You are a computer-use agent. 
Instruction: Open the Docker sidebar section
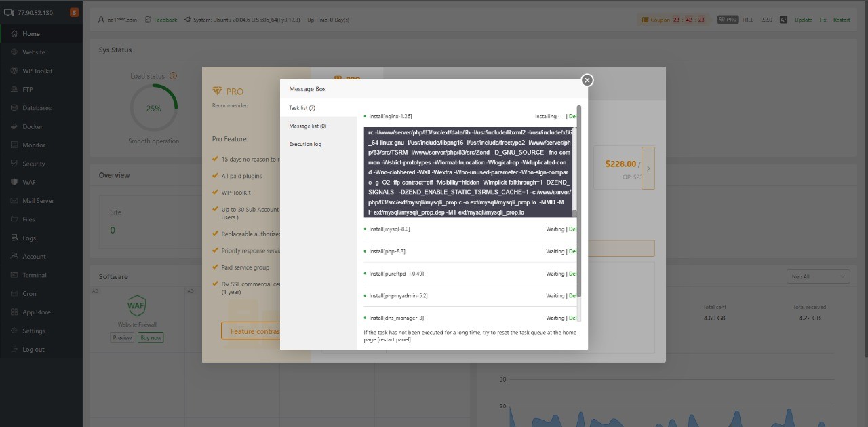point(32,126)
